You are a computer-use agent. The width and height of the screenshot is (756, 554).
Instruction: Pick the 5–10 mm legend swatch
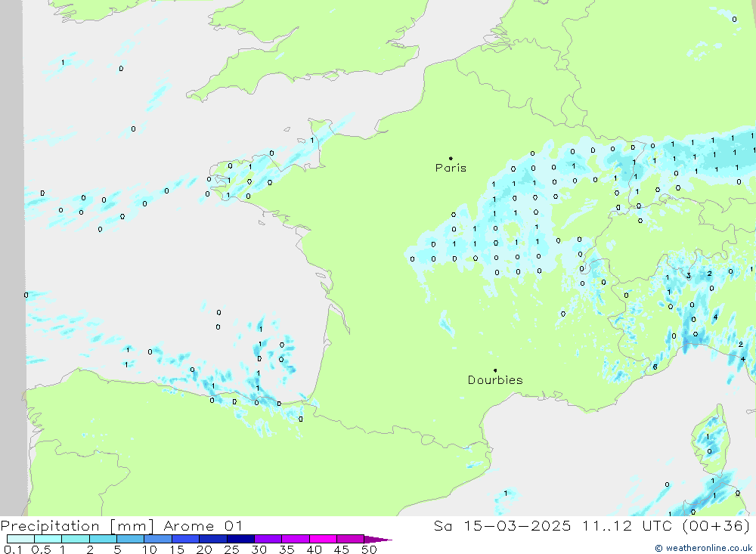pos(130,539)
